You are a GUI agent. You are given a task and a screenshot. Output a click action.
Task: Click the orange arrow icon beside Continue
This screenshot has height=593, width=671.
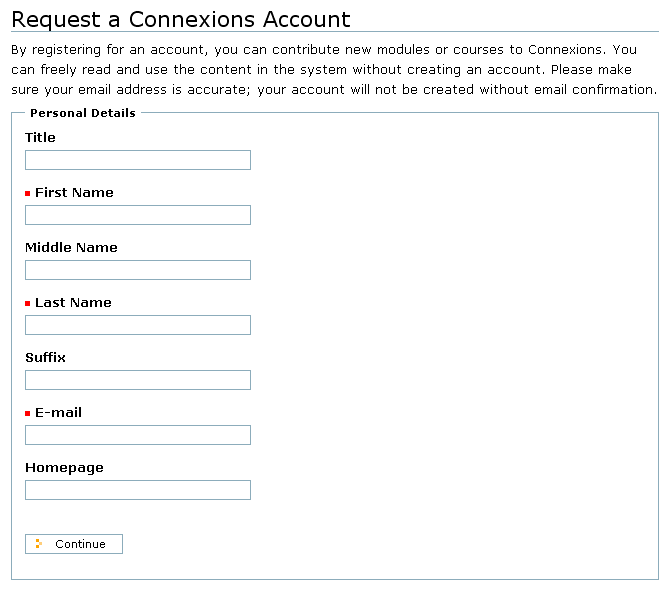point(39,544)
